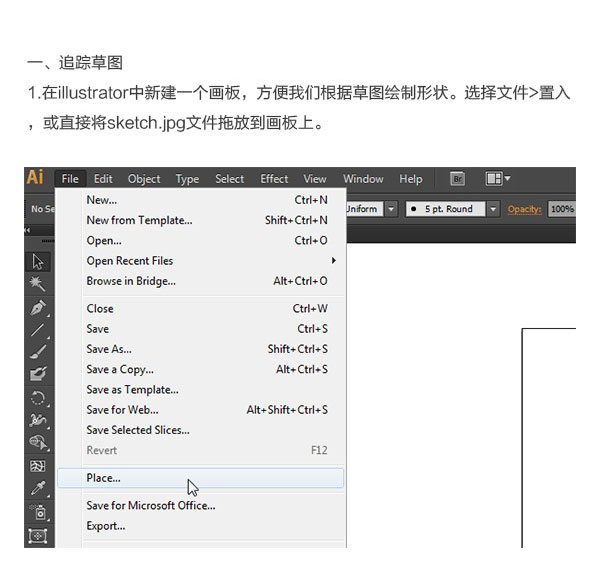
Task: Click the Adobe Illustrator Ai logo
Action: click(35, 177)
